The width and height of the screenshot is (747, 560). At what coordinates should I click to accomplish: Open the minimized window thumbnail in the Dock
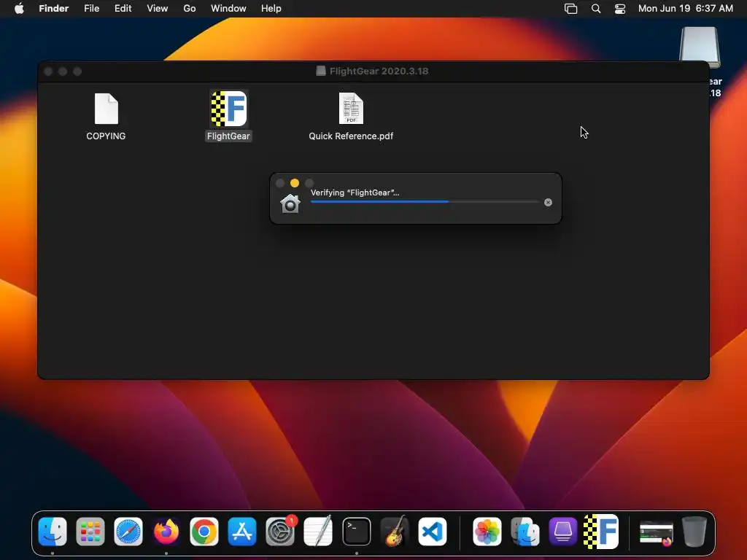pos(656,533)
